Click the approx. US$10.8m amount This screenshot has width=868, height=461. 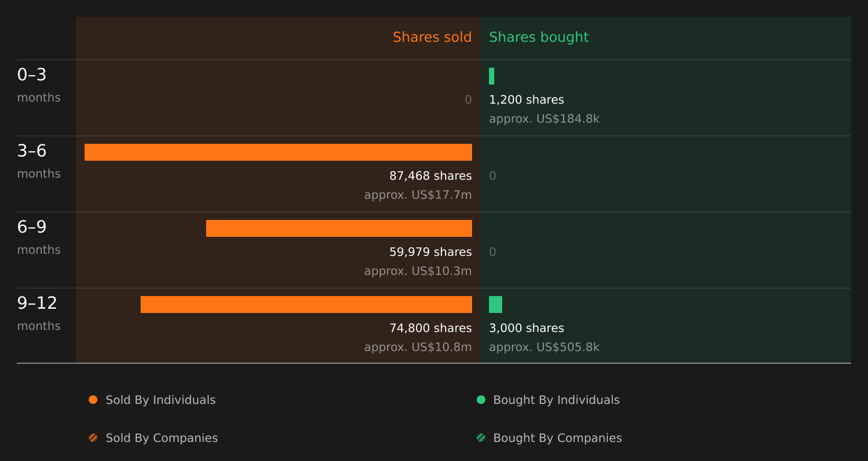click(x=418, y=347)
